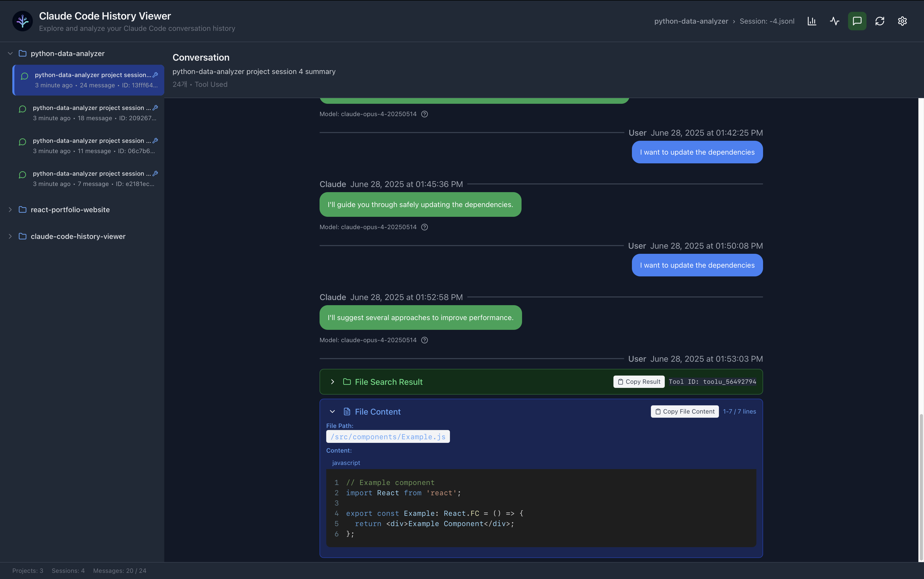Click the chat bubble icon of the 11-message session
This screenshot has width=924, height=579.
click(x=23, y=142)
